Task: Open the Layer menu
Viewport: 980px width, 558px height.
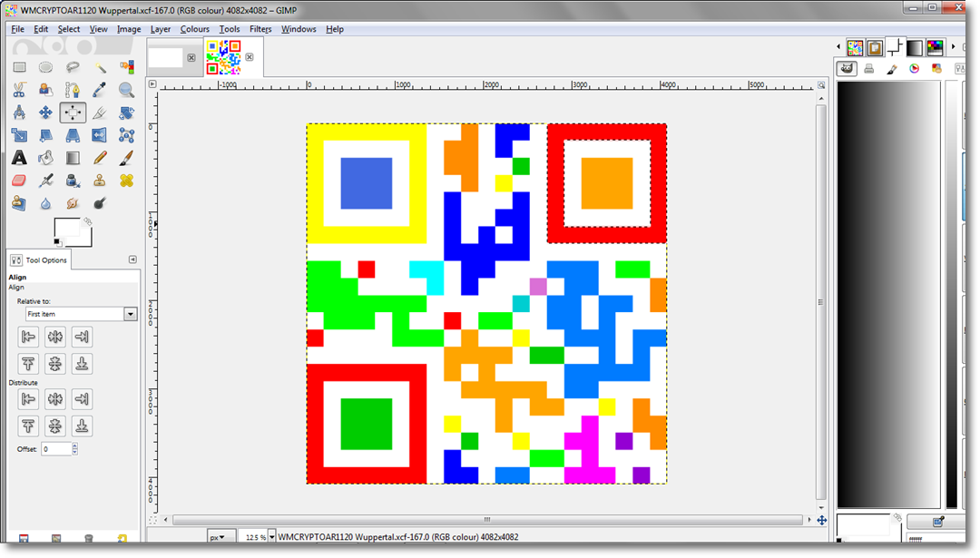Action: pyautogui.click(x=161, y=29)
